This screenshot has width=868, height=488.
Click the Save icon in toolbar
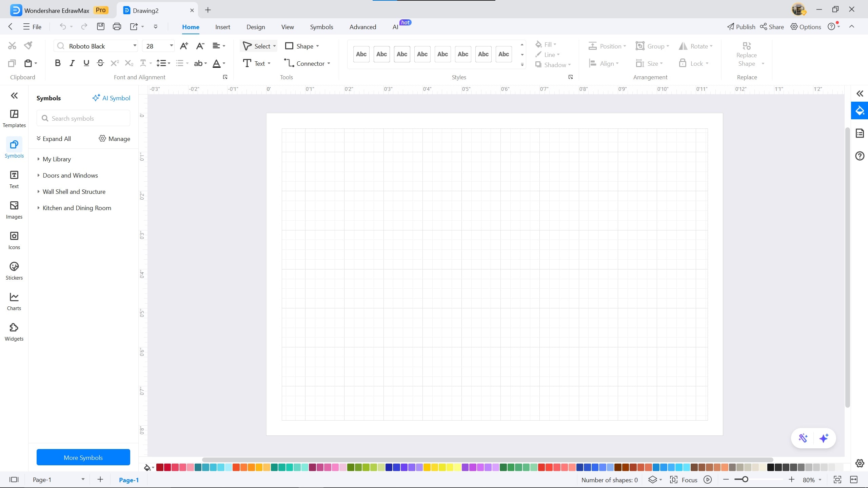click(x=101, y=26)
